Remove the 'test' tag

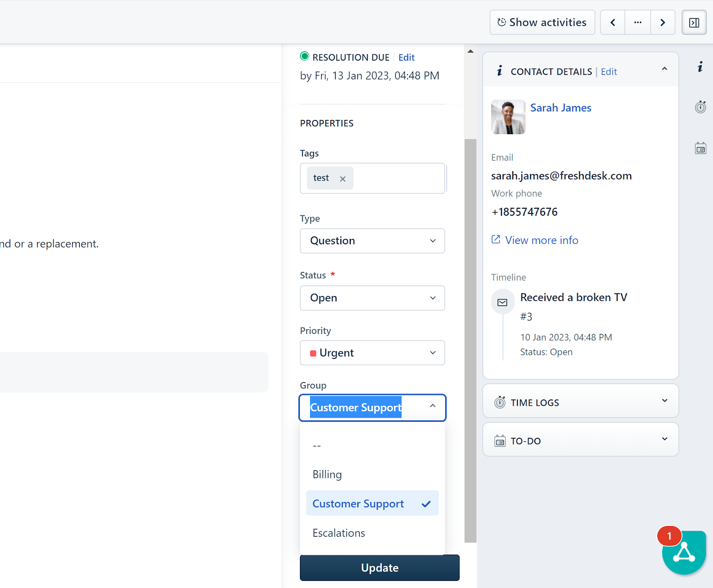[343, 179]
